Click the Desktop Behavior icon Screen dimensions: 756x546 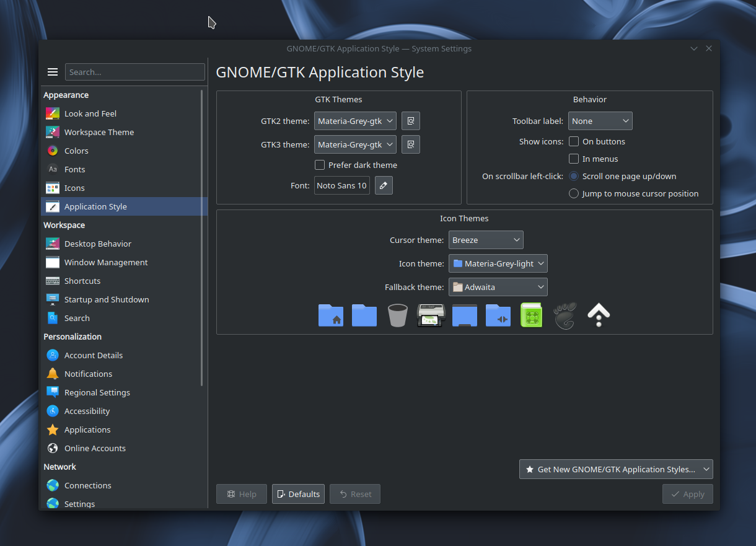(53, 244)
